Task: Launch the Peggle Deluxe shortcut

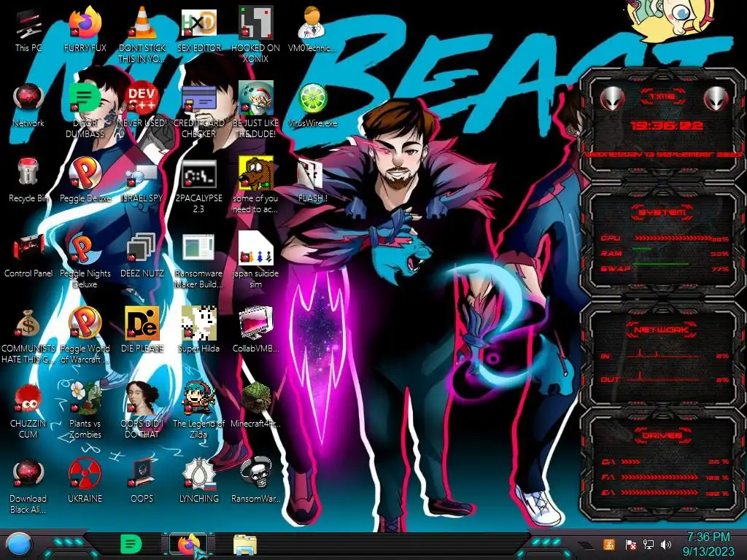Action: pyautogui.click(x=85, y=172)
